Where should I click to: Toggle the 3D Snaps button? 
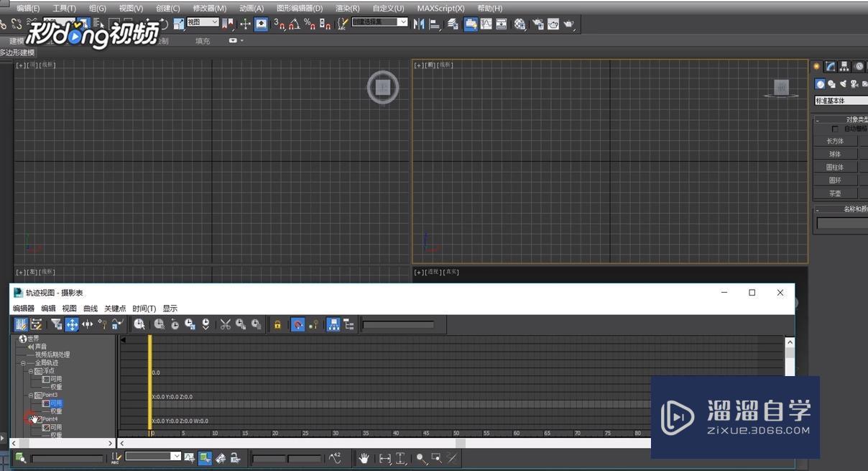[x=280, y=24]
